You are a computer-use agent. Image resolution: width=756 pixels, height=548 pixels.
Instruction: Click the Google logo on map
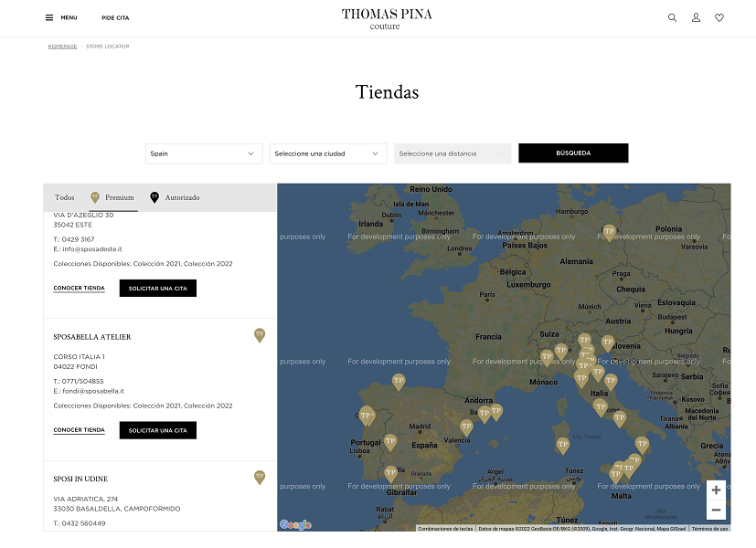[295, 524]
